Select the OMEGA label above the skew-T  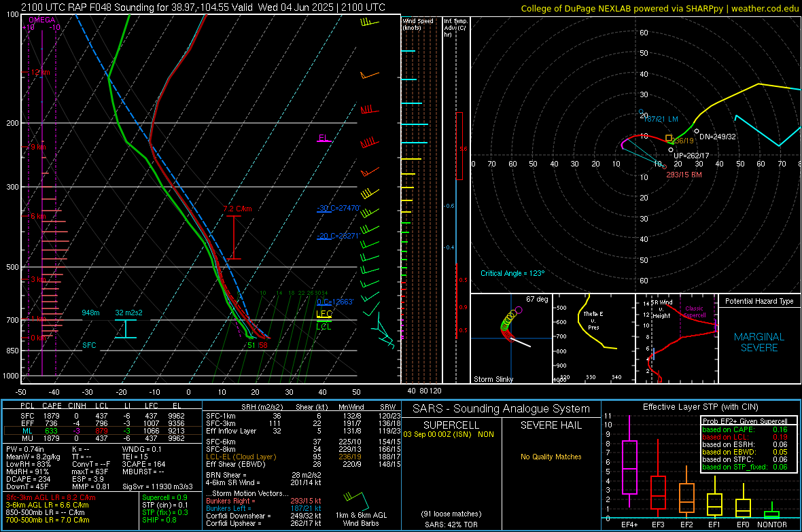tap(42, 20)
